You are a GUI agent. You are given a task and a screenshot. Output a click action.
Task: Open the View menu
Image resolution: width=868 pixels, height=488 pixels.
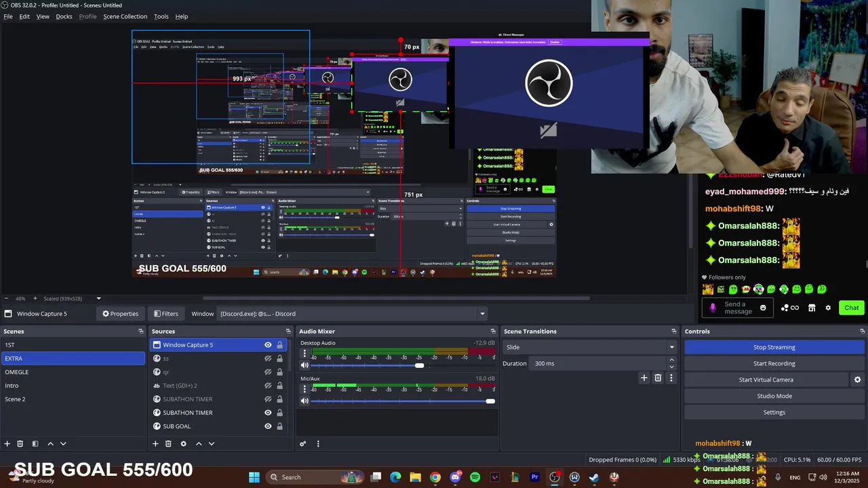click(43, 16)
